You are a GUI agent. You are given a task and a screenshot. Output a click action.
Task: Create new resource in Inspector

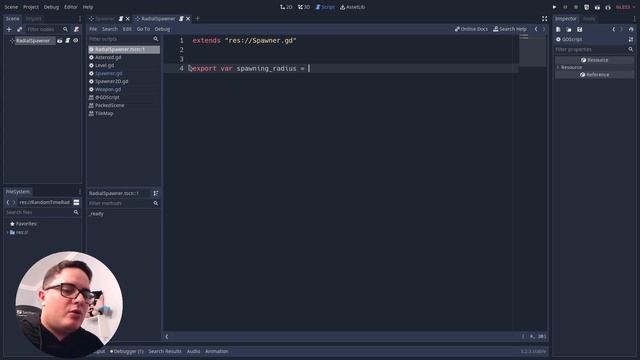coord(558,29)
